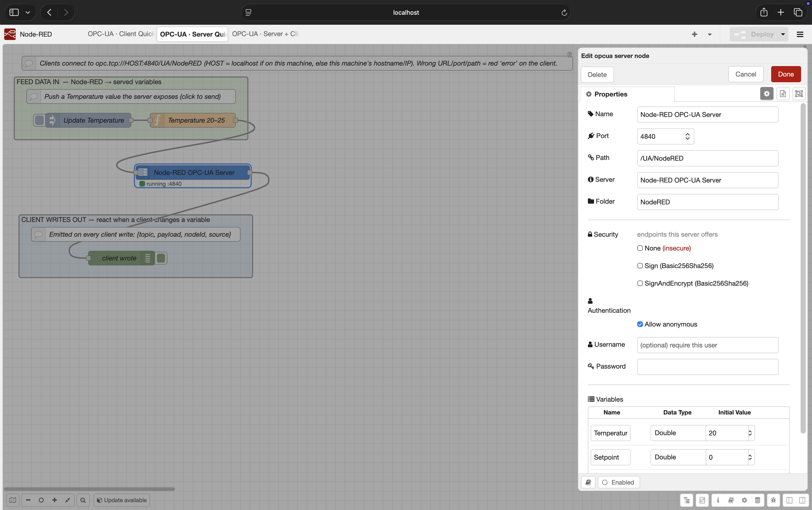Open the flow search magnifier
Screen dimensions: 812x510
click(83, 500)
